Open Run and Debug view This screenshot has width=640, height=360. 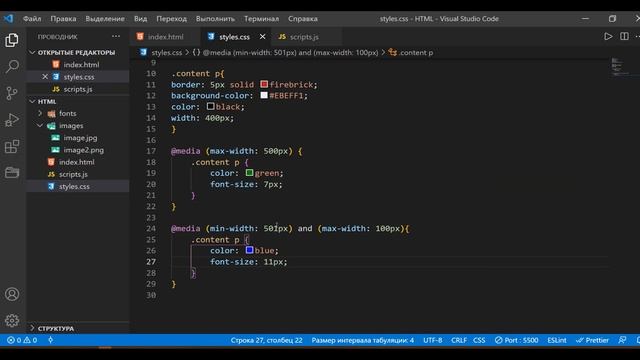12,120
